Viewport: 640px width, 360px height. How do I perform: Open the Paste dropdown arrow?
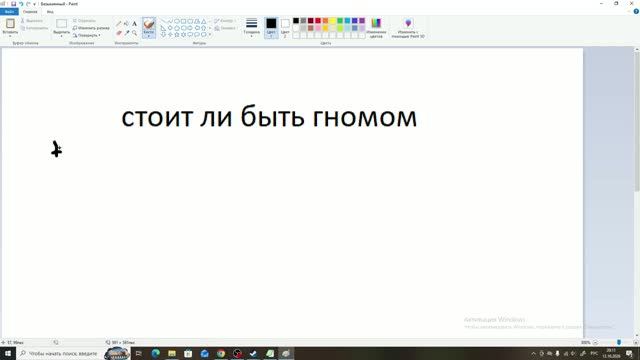pos(10,36)
